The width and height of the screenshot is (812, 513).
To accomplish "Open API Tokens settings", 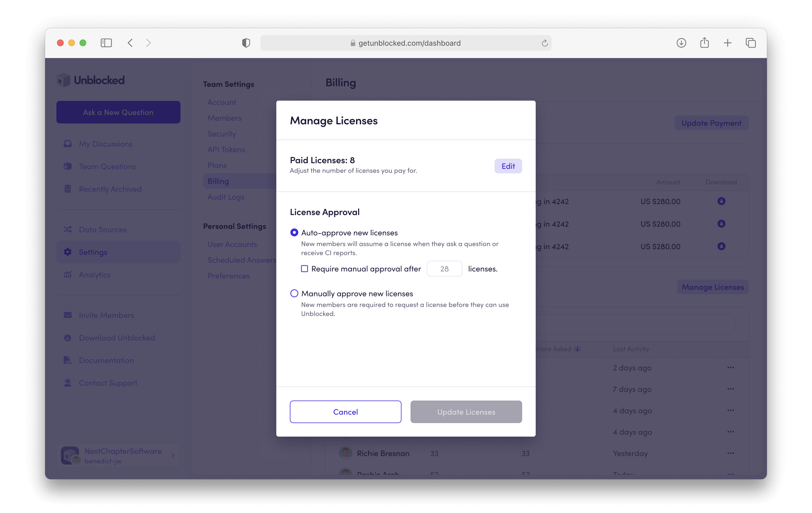I will click(226, 150).
